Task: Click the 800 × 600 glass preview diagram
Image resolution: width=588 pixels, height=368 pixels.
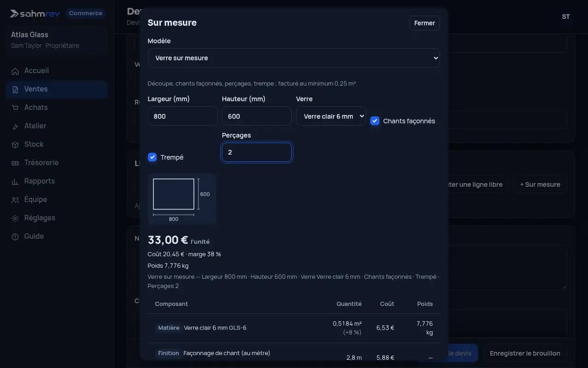Action: pyautogui.click(x=182, y=199)
